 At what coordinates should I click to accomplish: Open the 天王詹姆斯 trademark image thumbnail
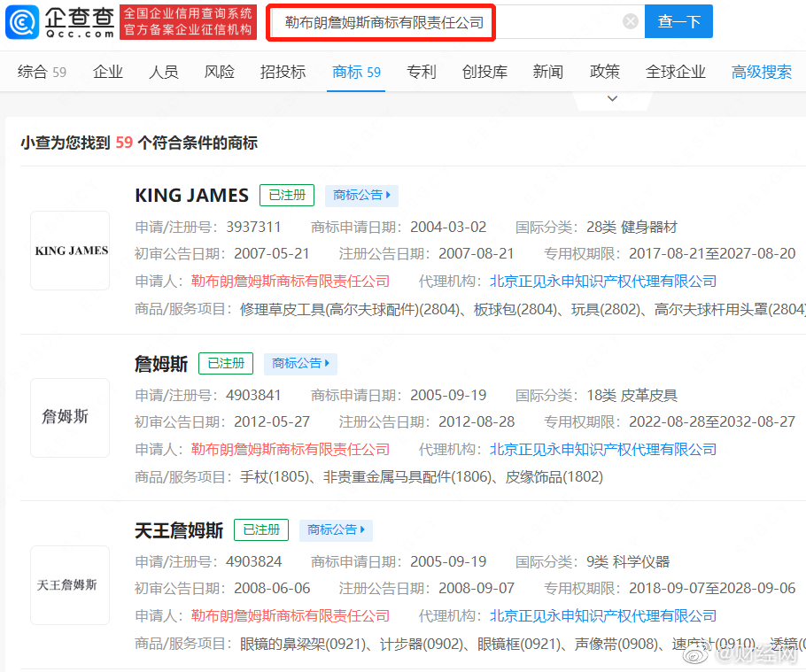[70, 585]
